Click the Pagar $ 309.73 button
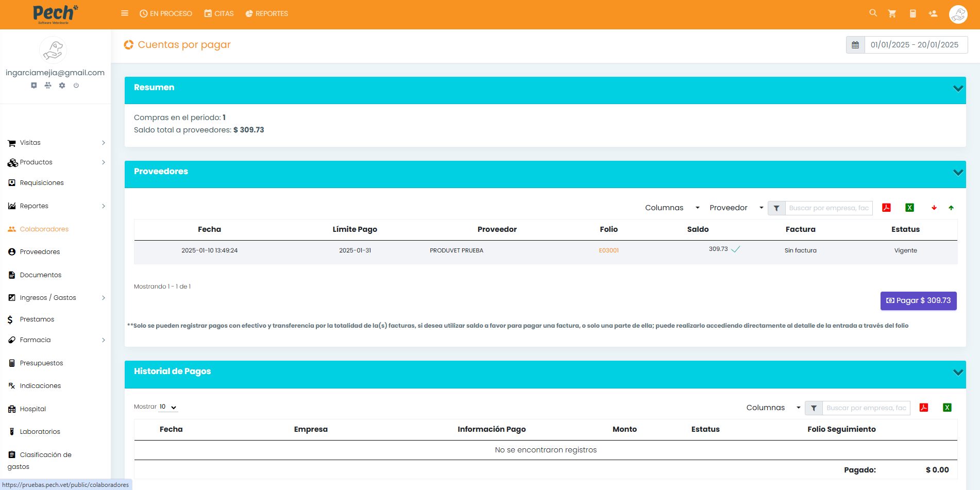 click(x=918, y=300)
